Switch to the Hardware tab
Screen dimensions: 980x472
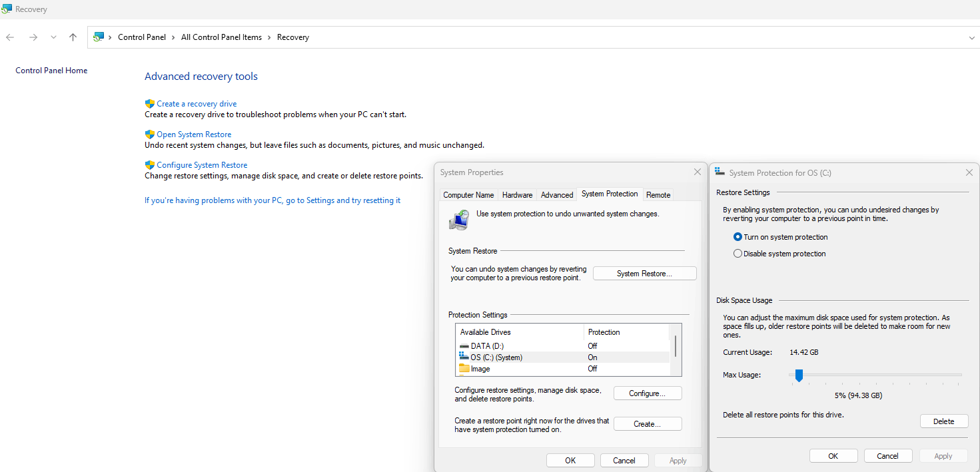[x=517, y=194]
